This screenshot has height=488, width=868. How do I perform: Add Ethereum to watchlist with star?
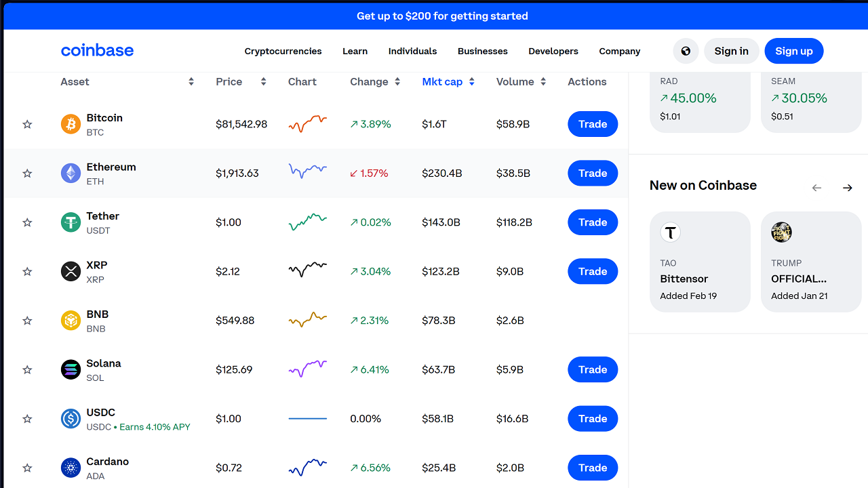(27, 174)
